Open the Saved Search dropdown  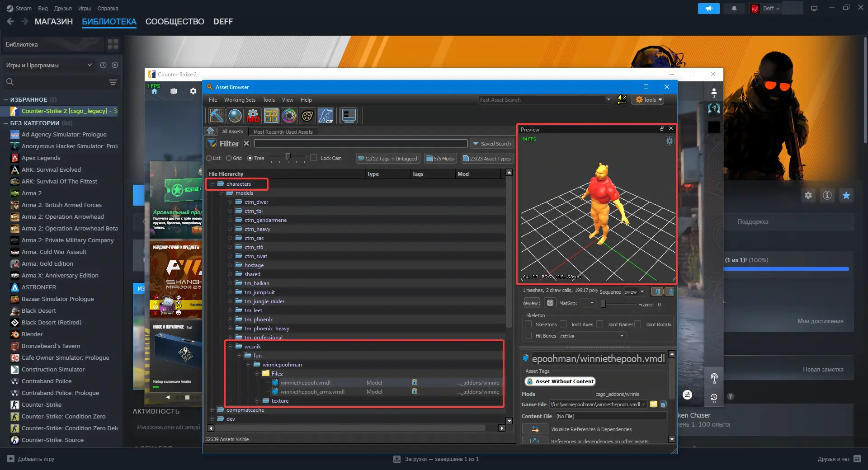tap(492, 144)
